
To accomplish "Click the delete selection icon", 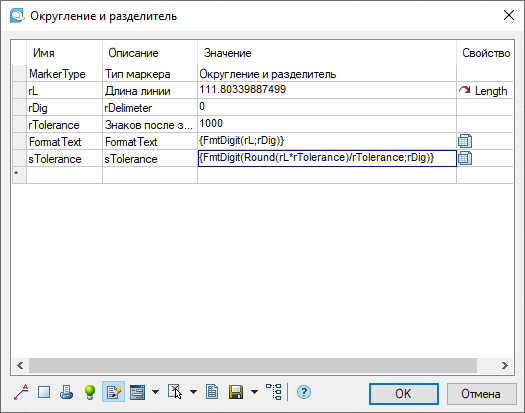I will tap(175, 392).
